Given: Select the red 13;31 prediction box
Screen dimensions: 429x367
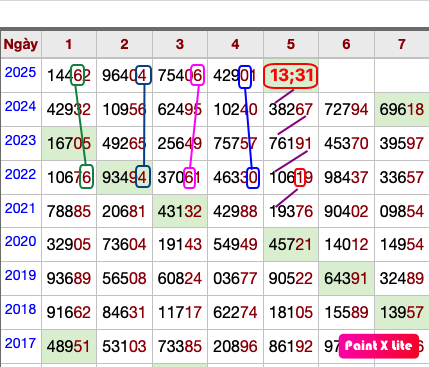Looking at the screenshot, I should click(291, 75).
